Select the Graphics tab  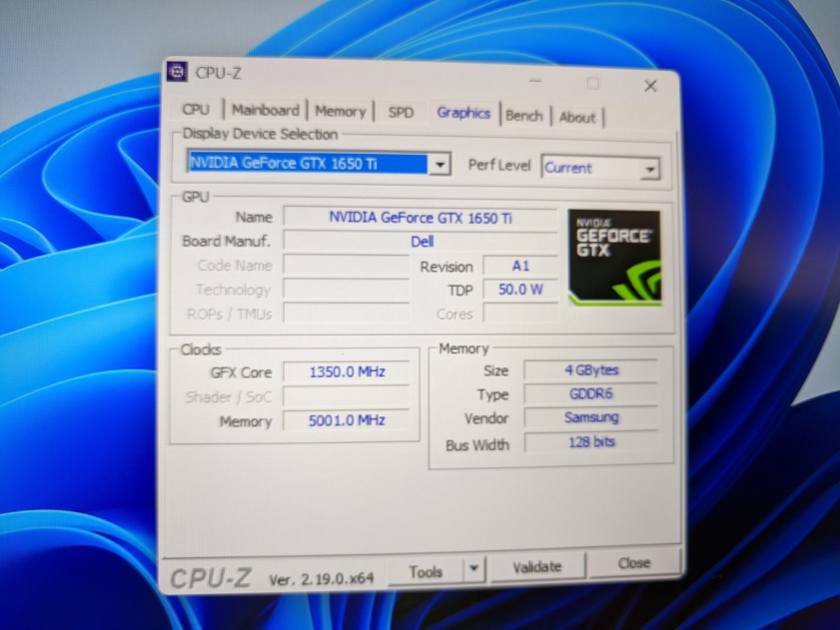(x=464, y=113)
